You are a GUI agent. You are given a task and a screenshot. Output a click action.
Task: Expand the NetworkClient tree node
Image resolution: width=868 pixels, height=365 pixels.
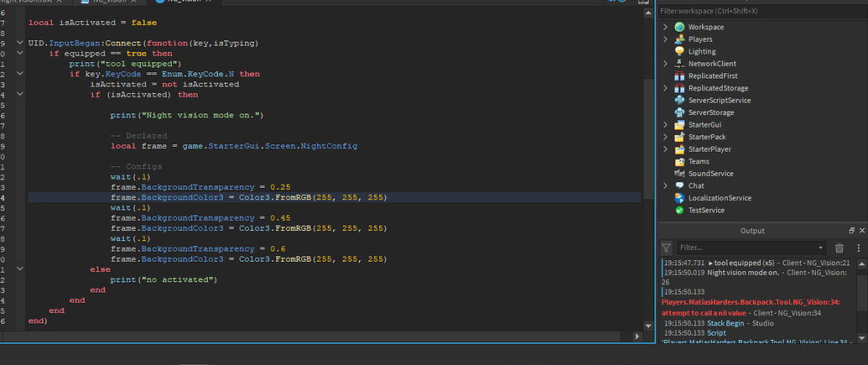[665, 64]
